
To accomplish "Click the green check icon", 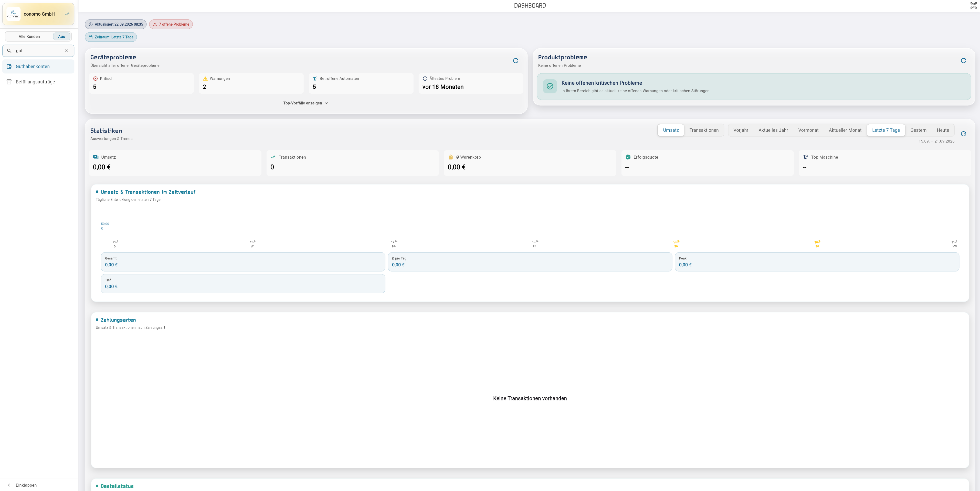I will [550, 86].
